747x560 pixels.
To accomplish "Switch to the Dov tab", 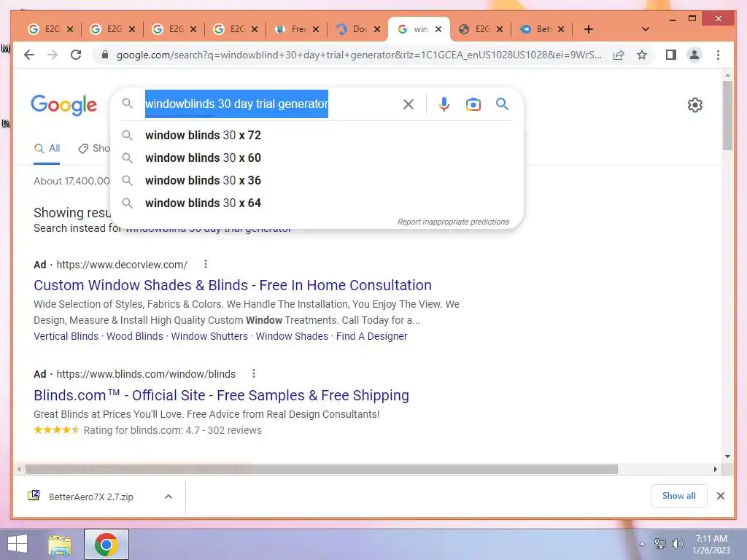I will pos(352,29).
